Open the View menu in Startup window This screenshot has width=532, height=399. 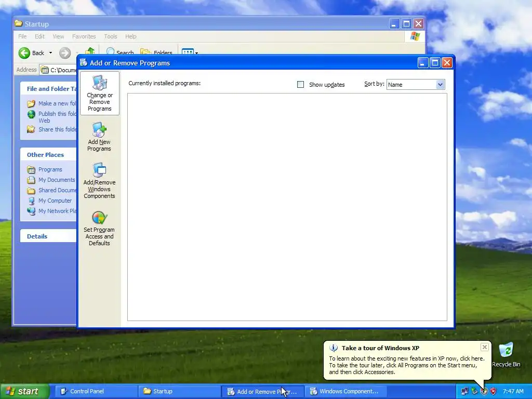click(x=58, y=36)
